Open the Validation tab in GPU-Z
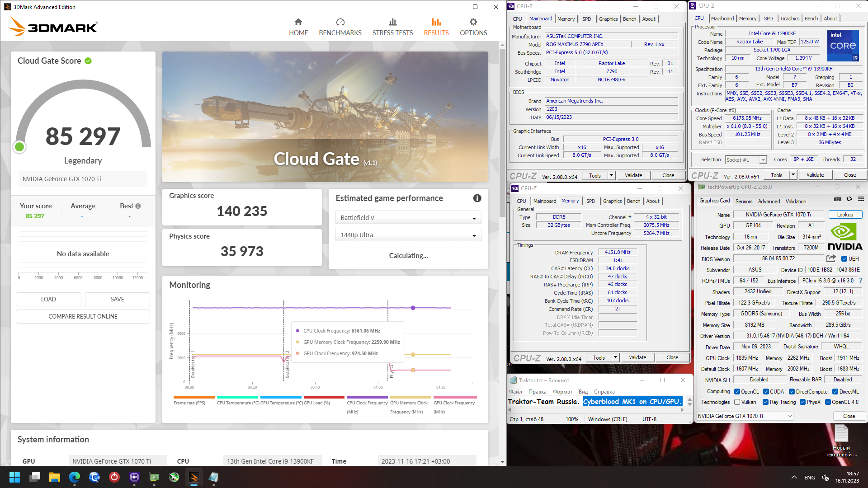 (796, 202)
